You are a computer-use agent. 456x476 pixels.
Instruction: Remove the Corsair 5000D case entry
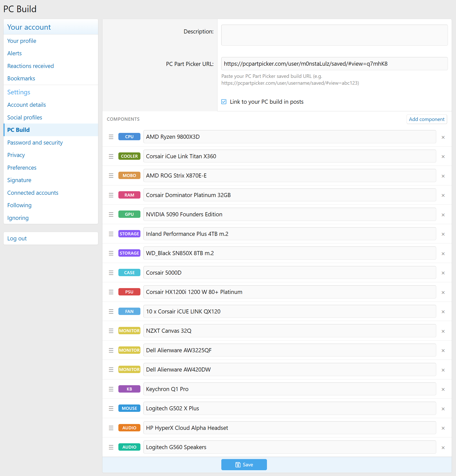point(443,273)
